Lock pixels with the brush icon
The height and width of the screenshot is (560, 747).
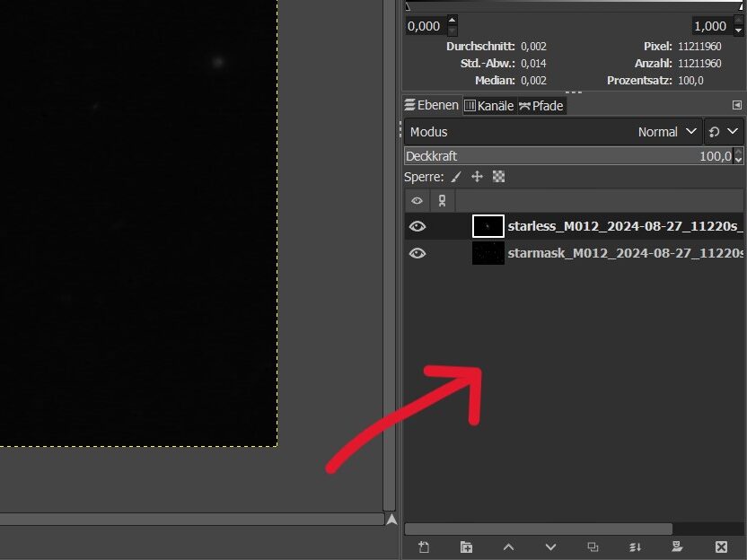(x=456, y=177)
